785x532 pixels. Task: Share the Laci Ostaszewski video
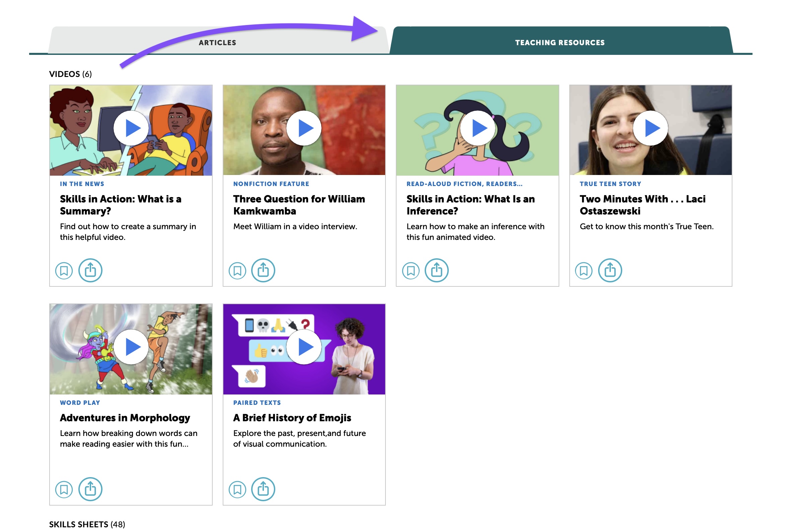point(610,270)
